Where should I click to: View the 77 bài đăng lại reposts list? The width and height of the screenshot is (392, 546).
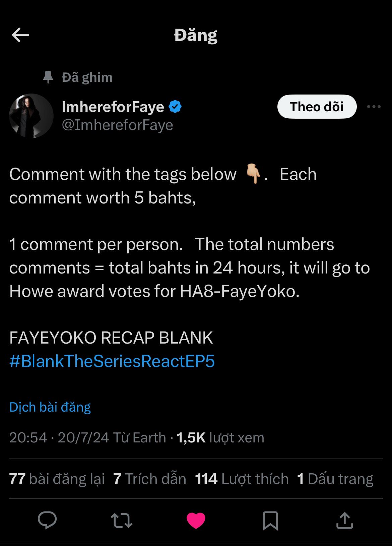coord(57,479)
